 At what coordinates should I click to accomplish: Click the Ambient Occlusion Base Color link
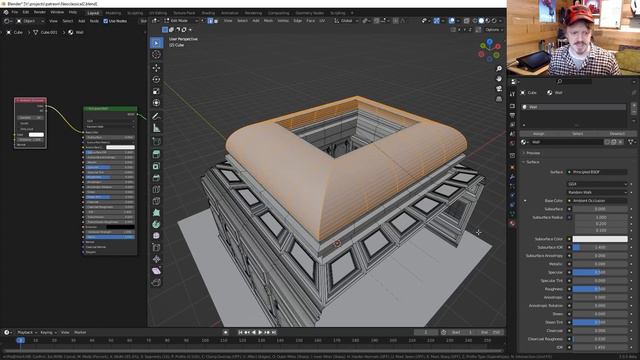click(x=598, y=201)
